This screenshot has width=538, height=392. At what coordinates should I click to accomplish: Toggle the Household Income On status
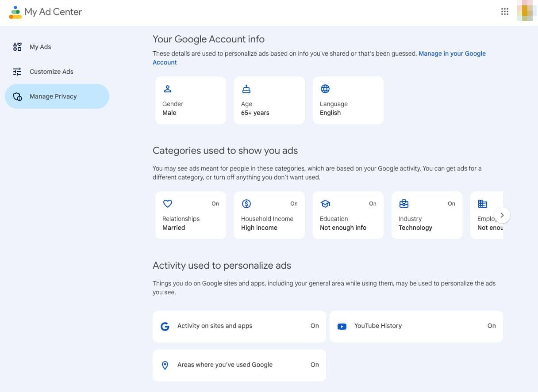[x=294, y=204]
